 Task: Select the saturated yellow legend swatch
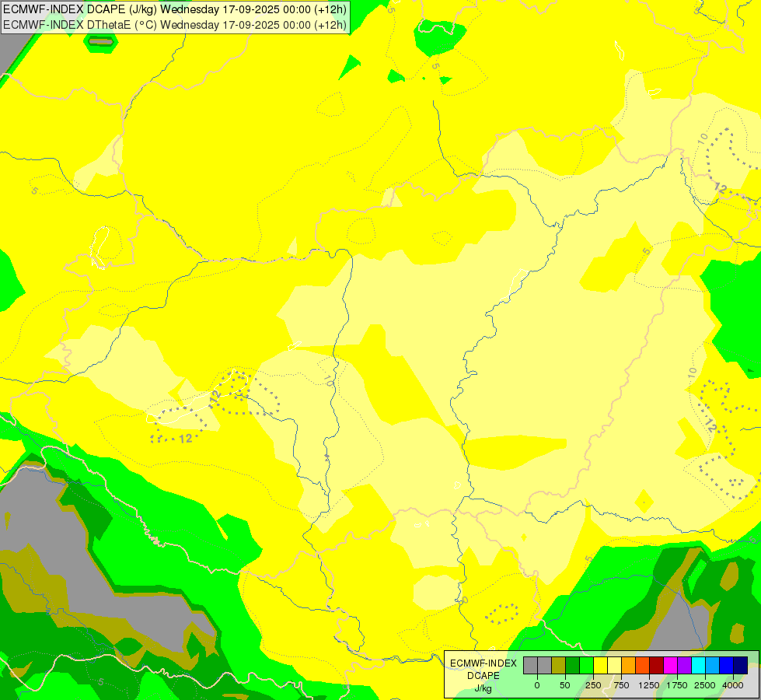(601, 666)
